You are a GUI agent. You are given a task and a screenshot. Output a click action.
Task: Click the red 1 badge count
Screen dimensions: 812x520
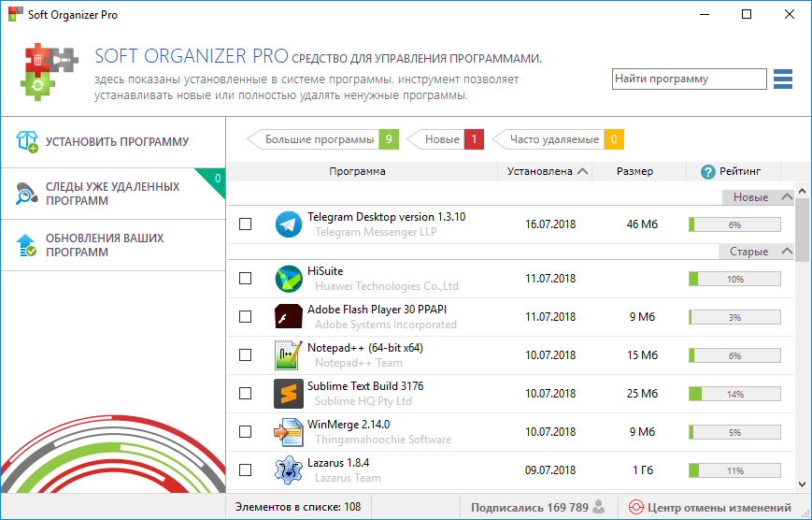tap(474, 139)
